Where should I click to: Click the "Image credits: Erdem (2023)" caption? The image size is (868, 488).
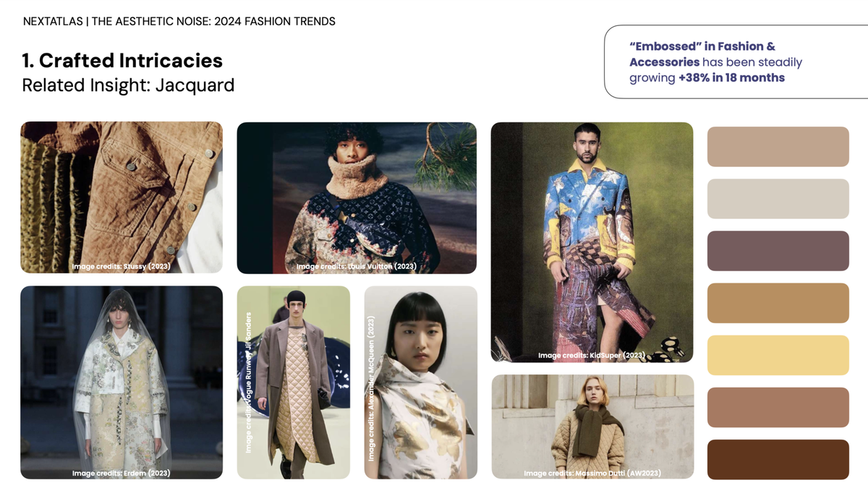click(x=122, y=473)
